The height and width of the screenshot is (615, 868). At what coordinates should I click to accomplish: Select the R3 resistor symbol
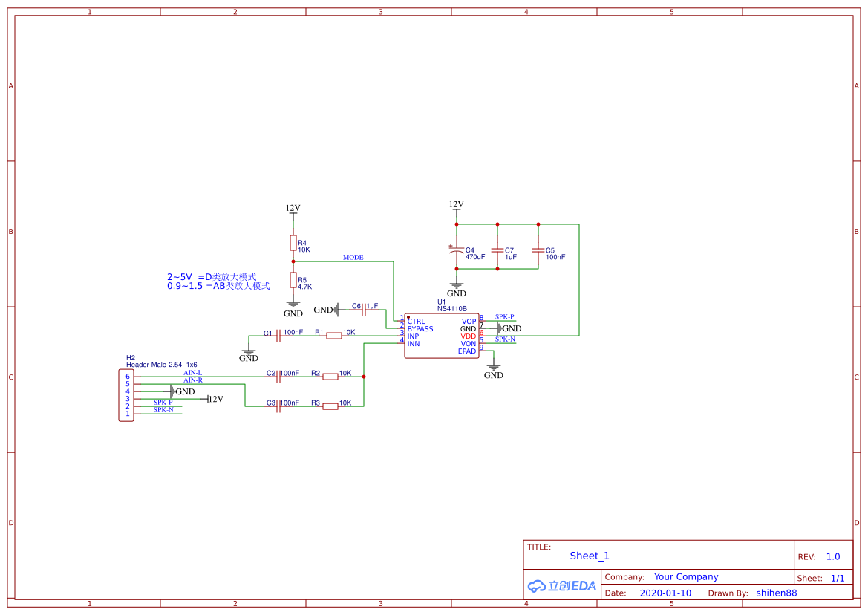point(330,406)
